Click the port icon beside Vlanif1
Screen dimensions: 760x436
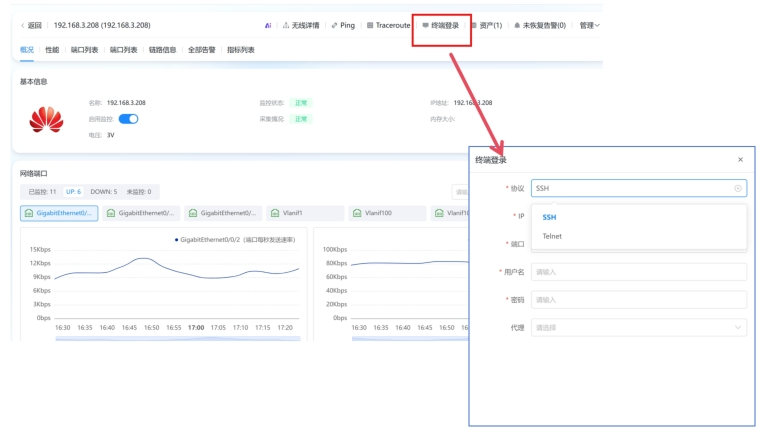tap(275, 213)
